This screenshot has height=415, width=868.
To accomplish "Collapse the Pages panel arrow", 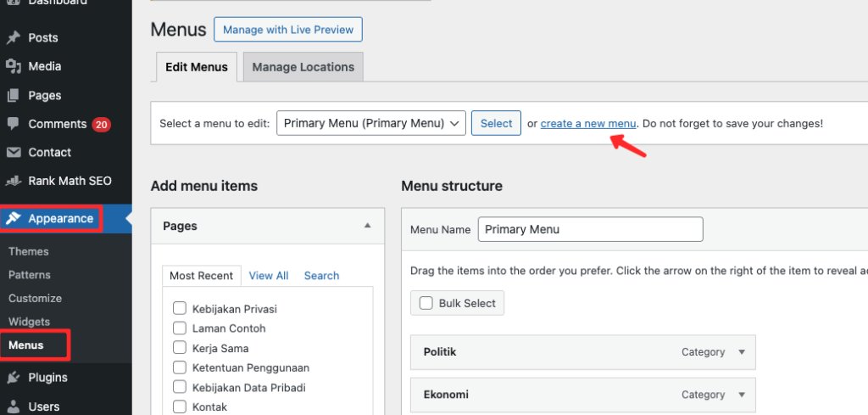I will click(x=367, y=226).
